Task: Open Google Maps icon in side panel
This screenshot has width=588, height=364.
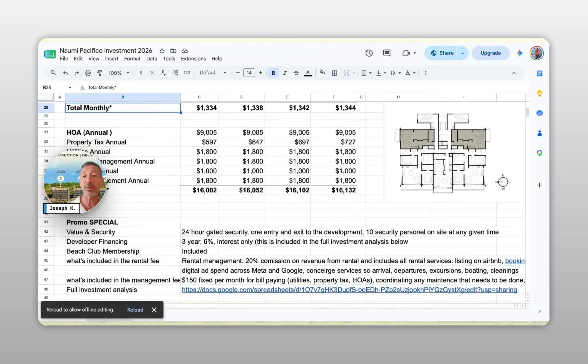Action: pyautogui.click(x=539, y=153)
